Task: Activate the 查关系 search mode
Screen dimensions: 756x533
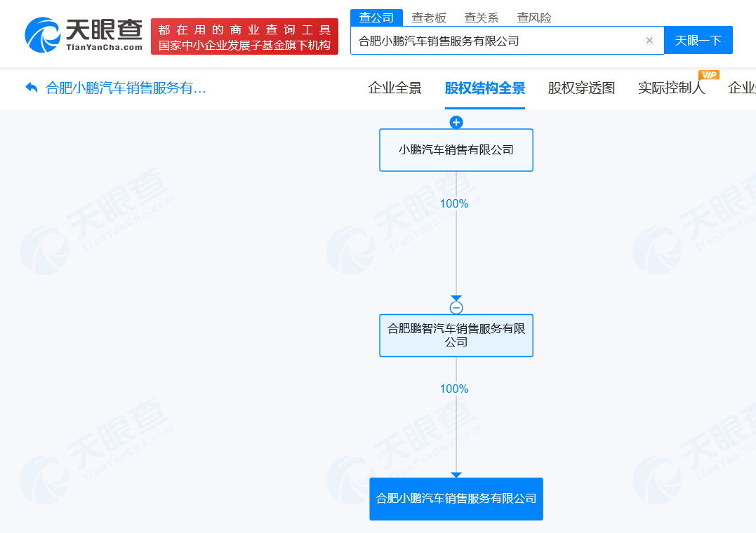Action: pyautogui.click(x=482, y=18)
